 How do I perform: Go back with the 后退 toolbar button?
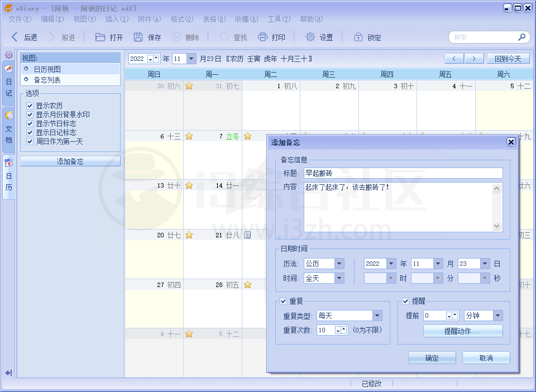point(24,37)
